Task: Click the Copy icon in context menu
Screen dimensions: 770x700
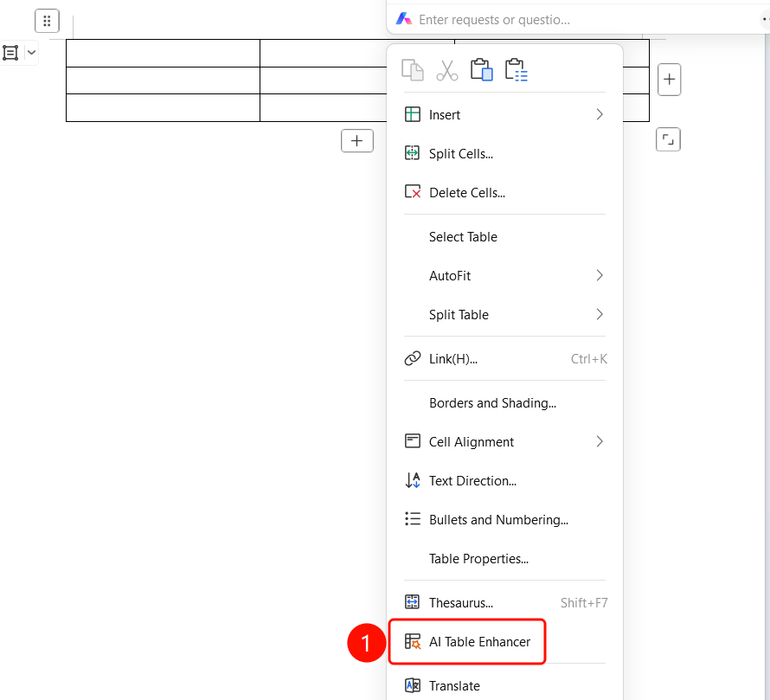Action: [413, 70]
